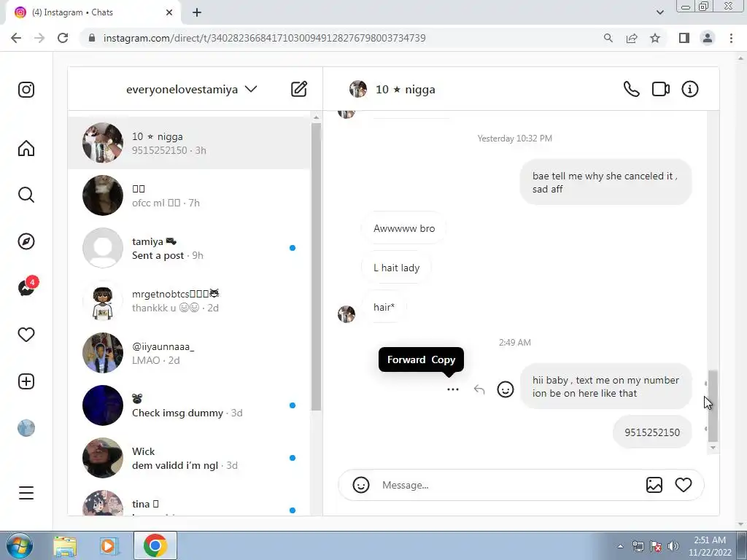This screenshot has width=747, height=560.
Task: Go back in Chrome
Action: coord(16,38)
